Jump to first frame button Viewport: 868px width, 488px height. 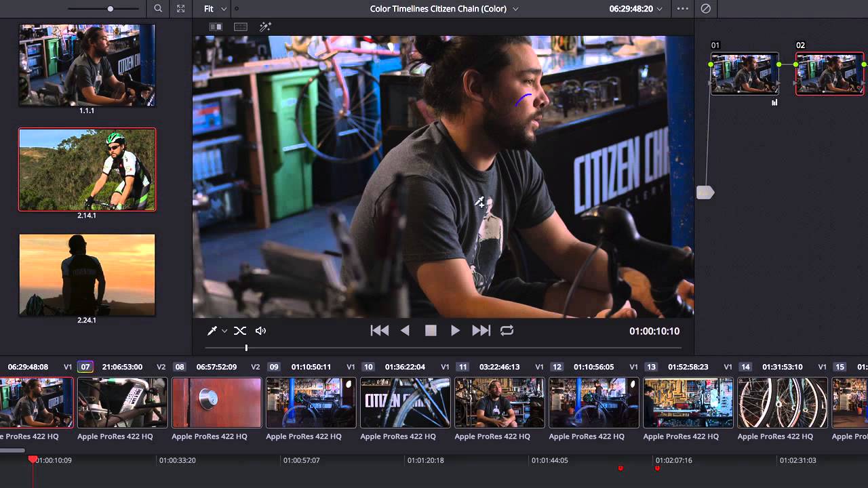tap(380, 331)
